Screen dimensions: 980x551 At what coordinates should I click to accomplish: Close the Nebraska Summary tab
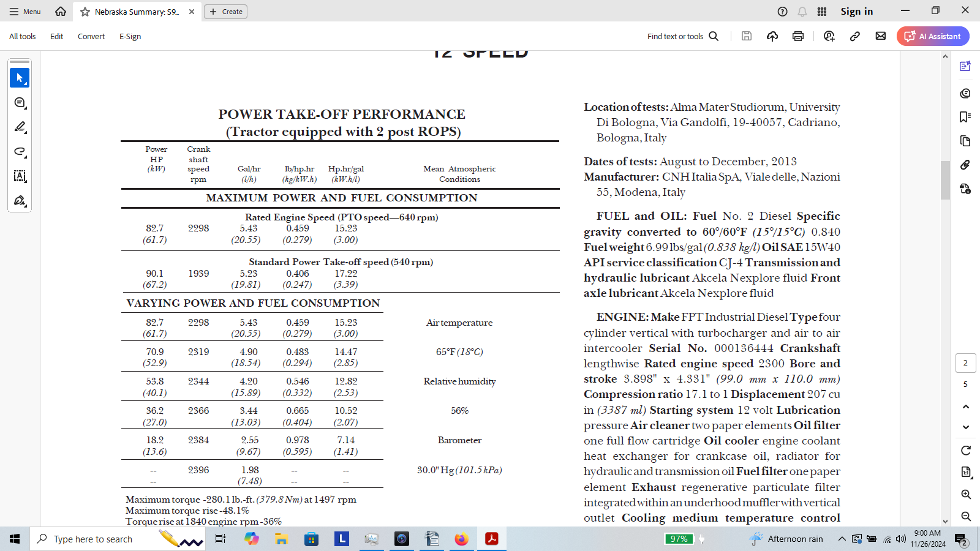pyautogui.click(x=192, y=12)
